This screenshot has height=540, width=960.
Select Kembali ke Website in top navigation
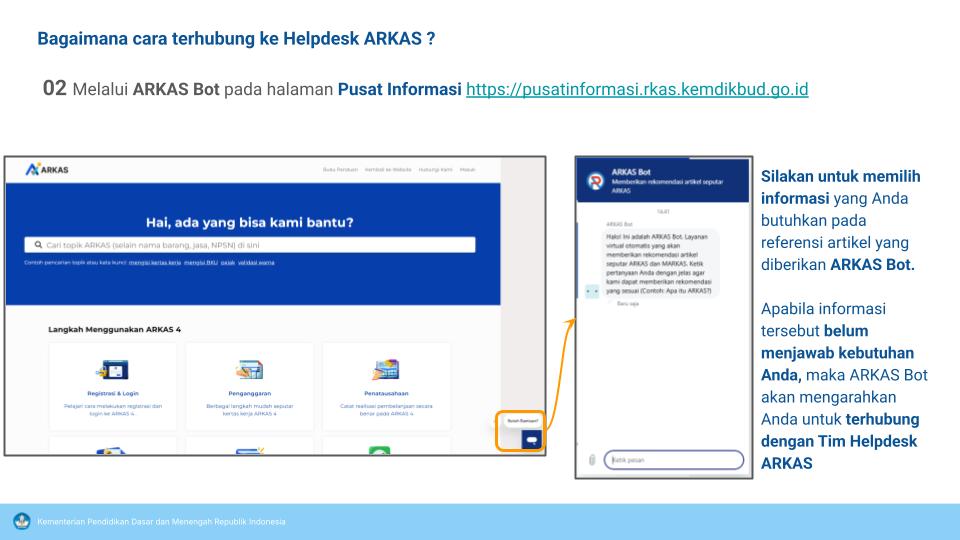[x=388, y=170]
